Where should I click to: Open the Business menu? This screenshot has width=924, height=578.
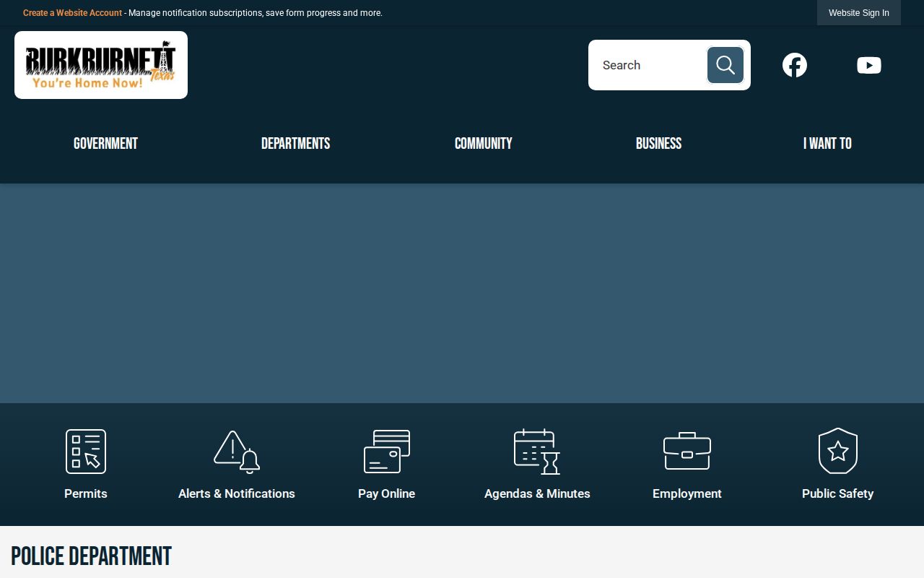coord(658,144)
